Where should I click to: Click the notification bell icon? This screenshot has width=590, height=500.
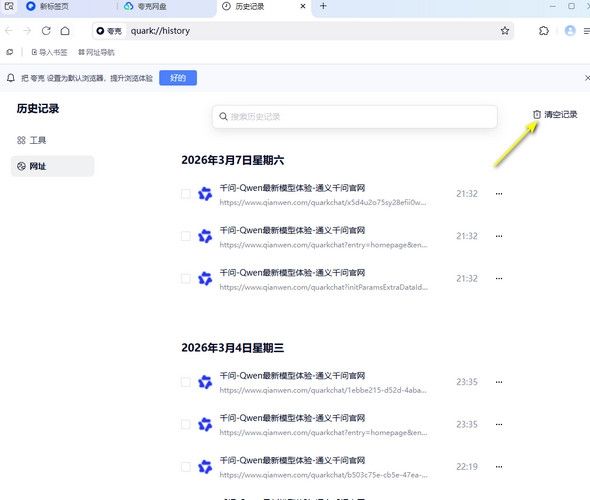(11, 78)
